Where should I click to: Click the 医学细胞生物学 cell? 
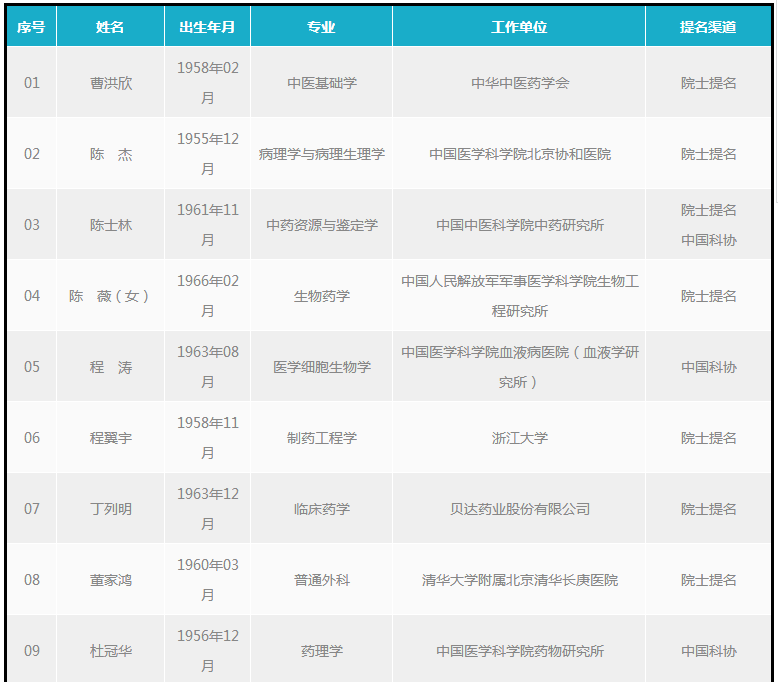(321, 367)
